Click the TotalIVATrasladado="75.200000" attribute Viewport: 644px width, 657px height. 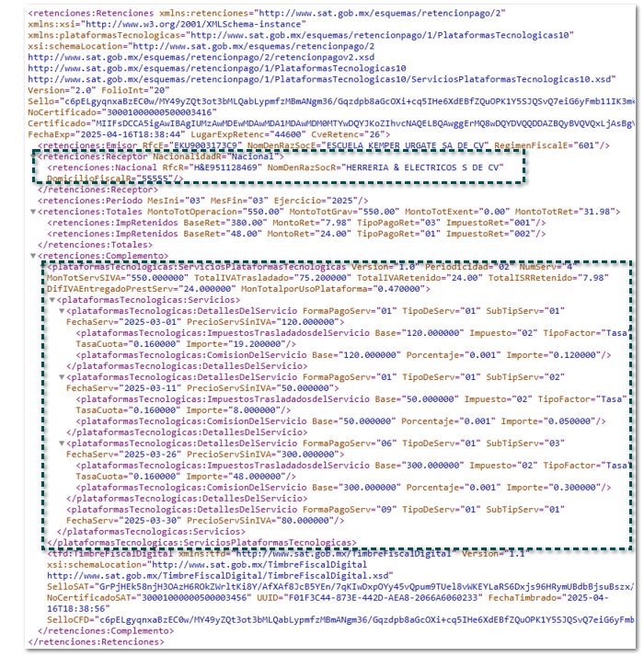click(x=272, y=278)
